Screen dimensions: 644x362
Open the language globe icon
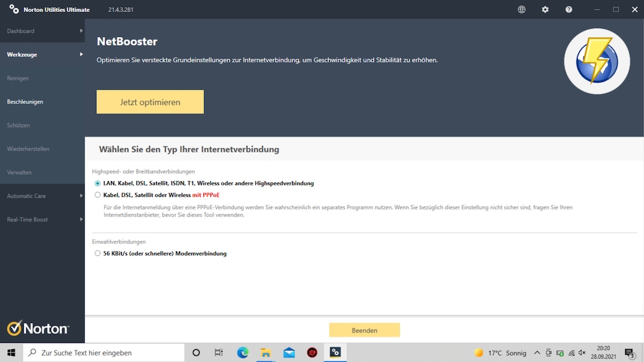522,10
